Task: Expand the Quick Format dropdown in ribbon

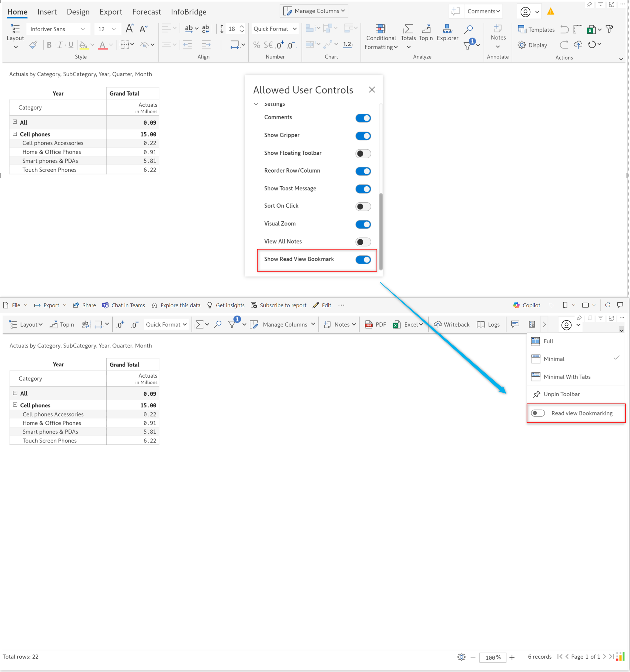Action: click(x=275, y=29)
